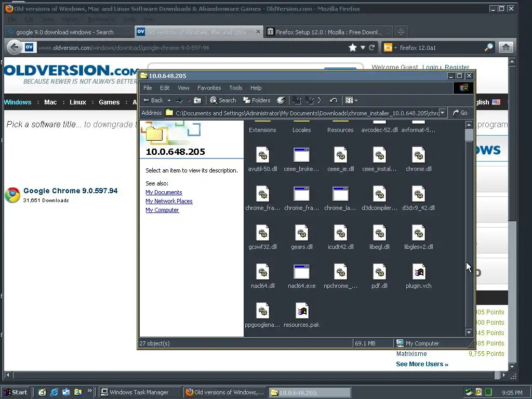This screenshot has height=399, width=532.
Task: Open the Tools menu in Explorer
Action: (x=235, y=88)
